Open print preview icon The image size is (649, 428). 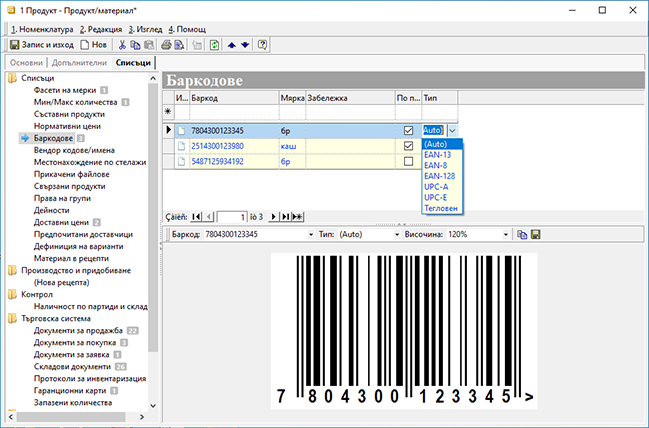pos(179,45)
